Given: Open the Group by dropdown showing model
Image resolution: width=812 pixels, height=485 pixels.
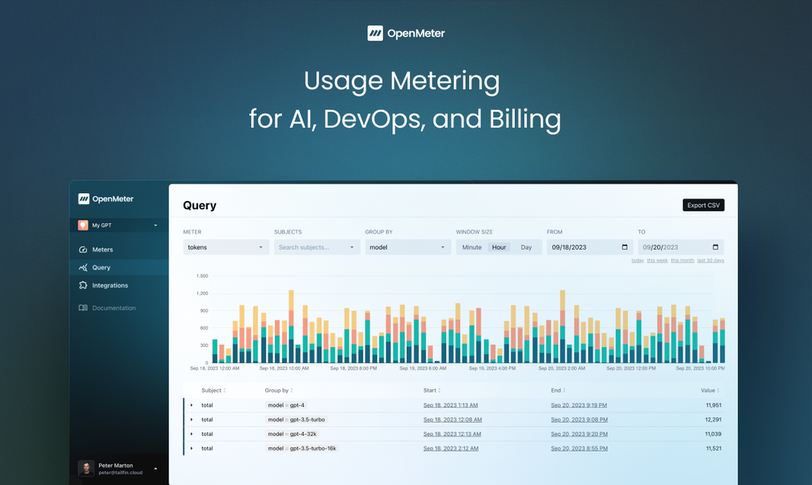Looking at the screenshot, I should coord(408,247).
